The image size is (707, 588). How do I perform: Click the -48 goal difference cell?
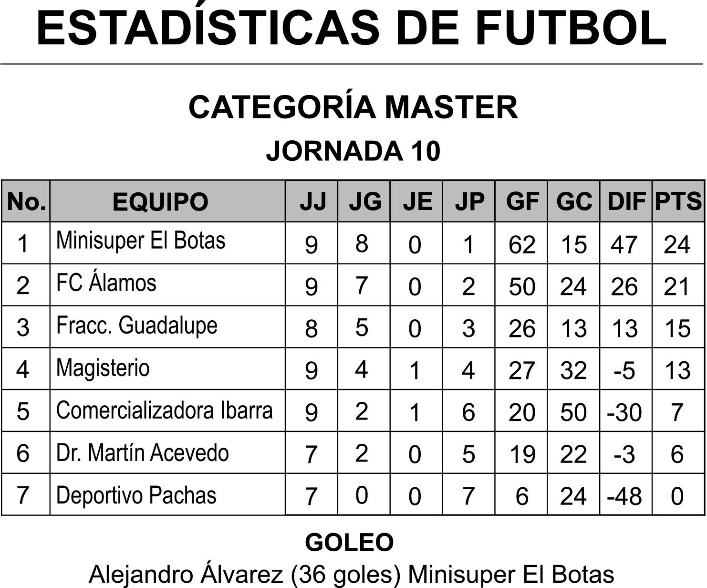coord(624,496)
